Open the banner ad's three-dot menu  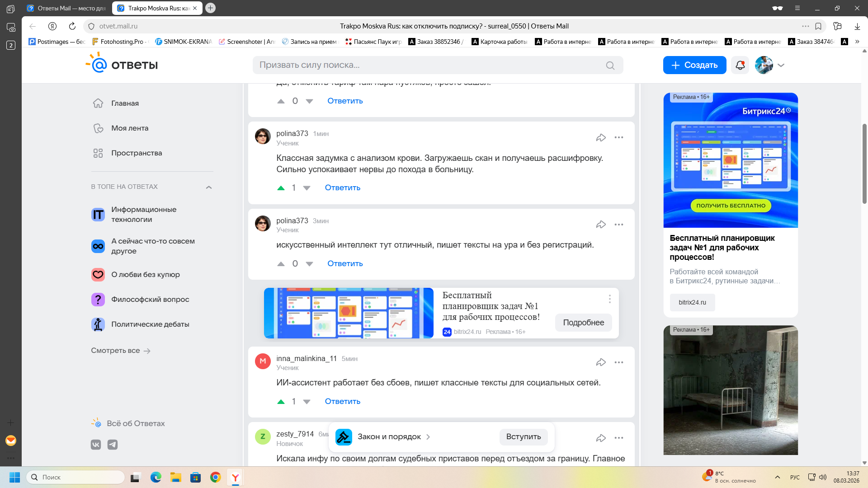tap(609, 299)
